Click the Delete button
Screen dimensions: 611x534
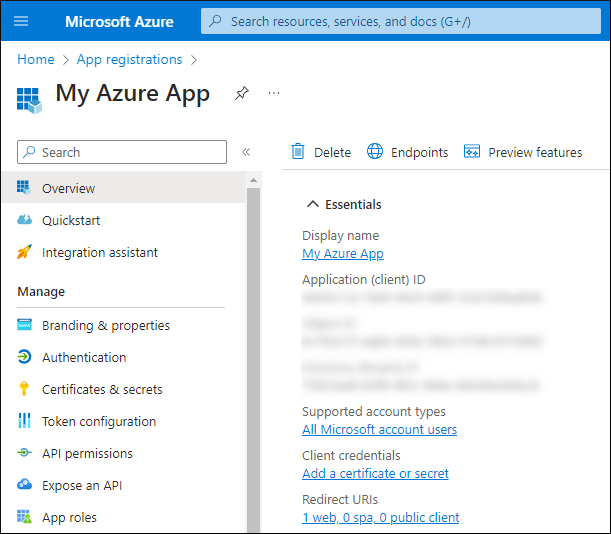(x=321, y=152)
